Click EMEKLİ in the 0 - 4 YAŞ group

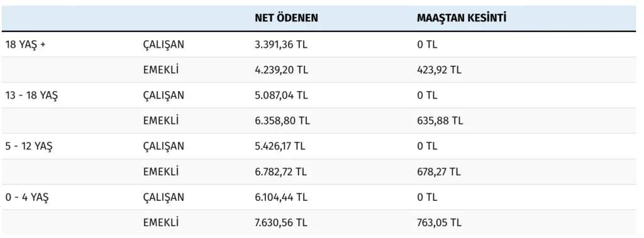click(161, 223)
